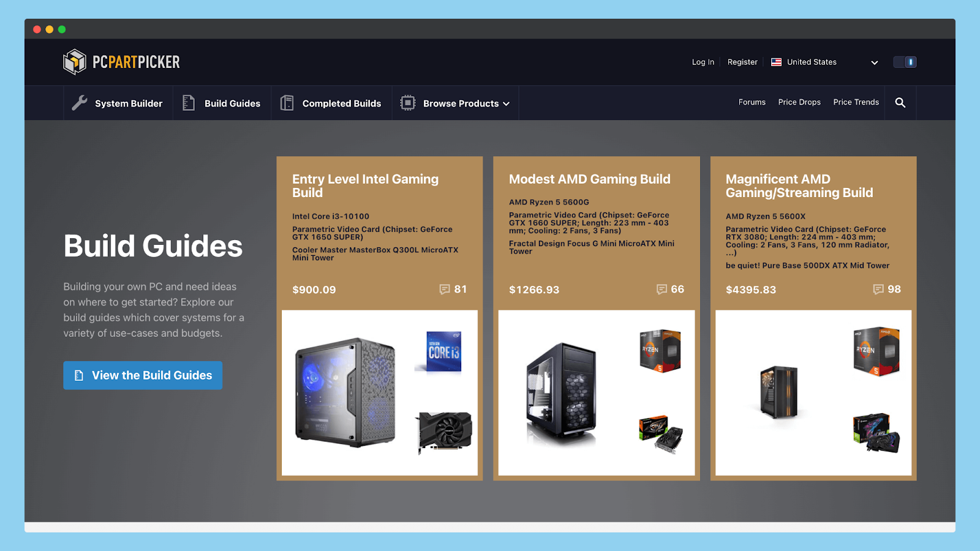Expand the United States country dropdown
This screenshot has height=551, width=980.
tap(875, 62)
